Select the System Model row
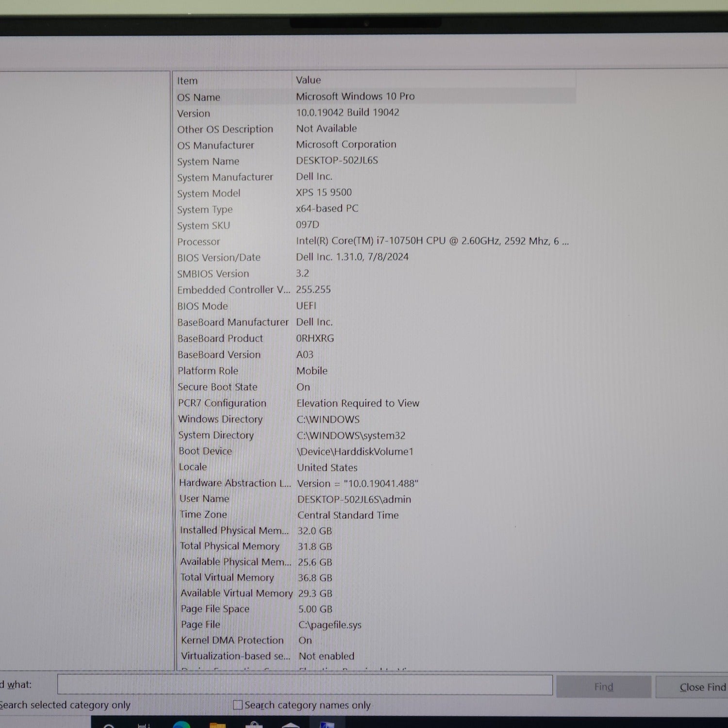 pyautogui.click(x=209, y=193)
